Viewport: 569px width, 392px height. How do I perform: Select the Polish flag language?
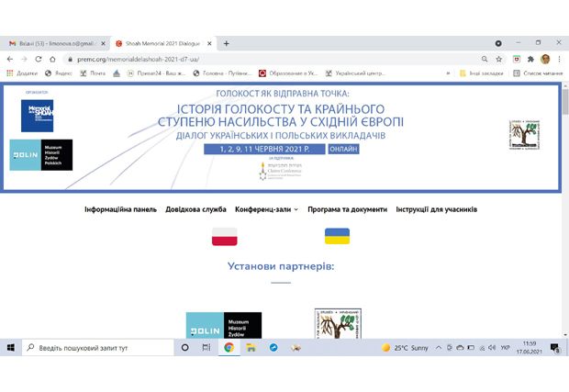[x=224, y=237]
